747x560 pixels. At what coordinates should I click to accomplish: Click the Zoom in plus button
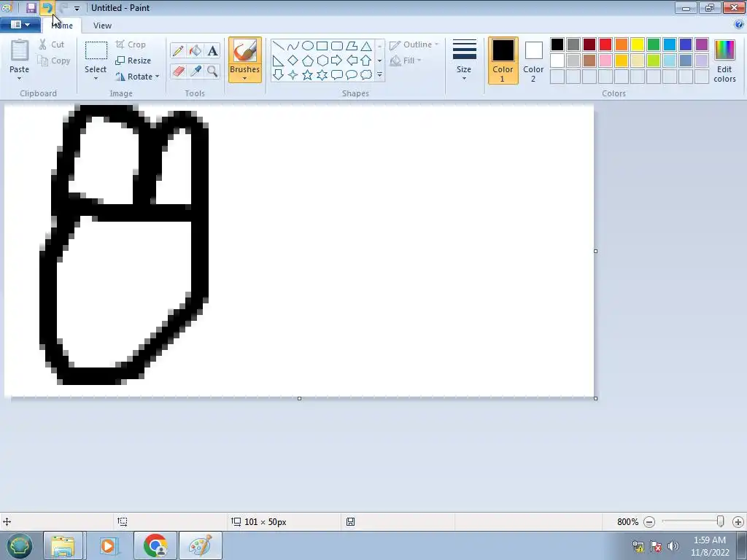point(738,522)
